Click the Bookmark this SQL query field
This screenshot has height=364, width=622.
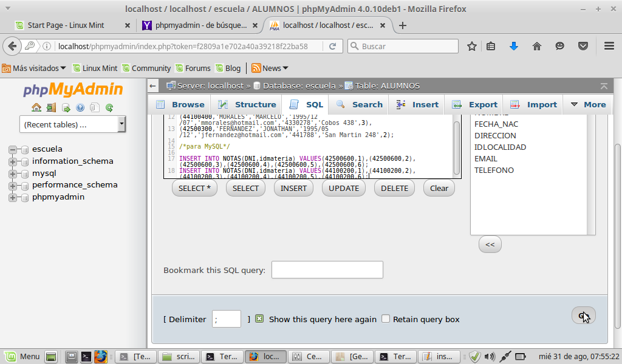327,270
